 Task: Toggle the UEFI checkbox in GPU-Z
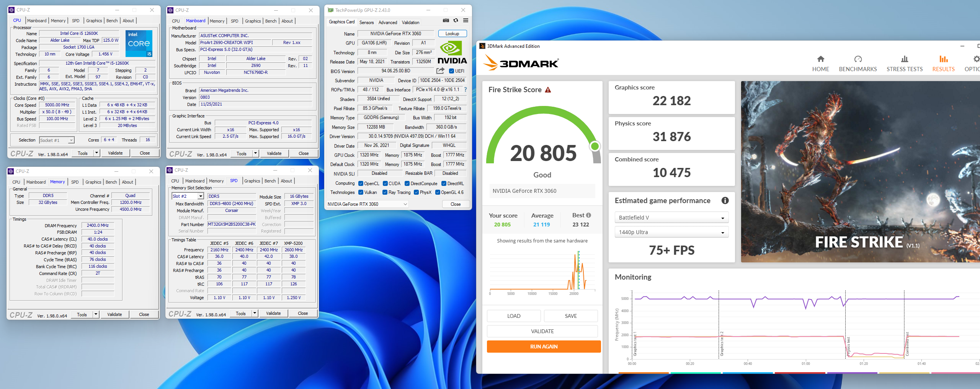[x=452, y=71]
